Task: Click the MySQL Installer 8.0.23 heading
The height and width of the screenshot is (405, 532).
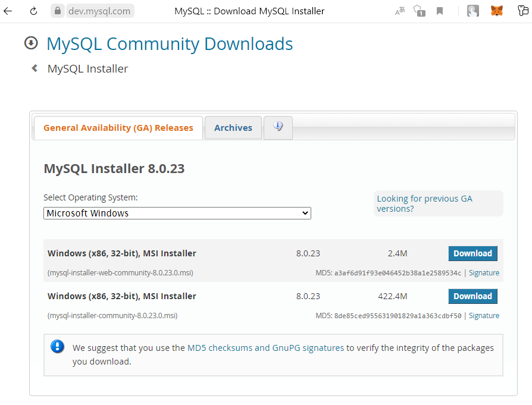Action: click(114, 168)
